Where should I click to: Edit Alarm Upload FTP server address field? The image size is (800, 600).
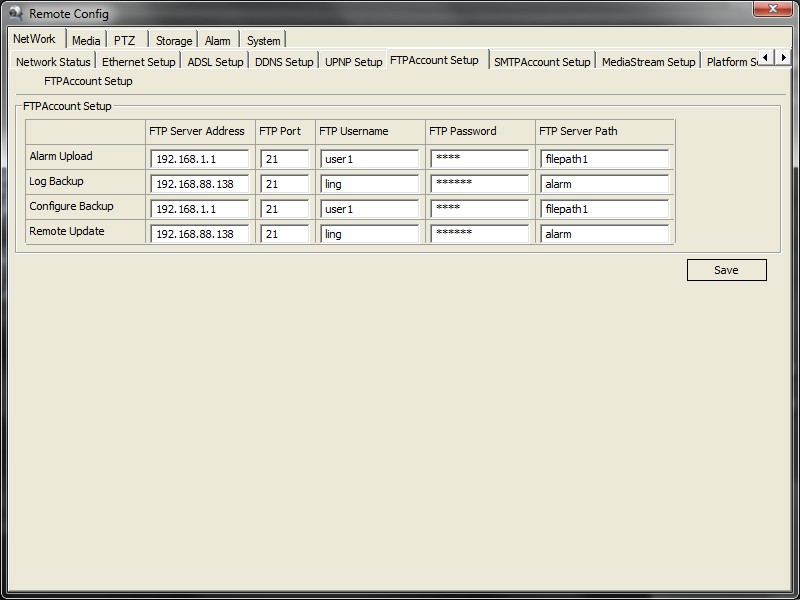click(199, 159)
